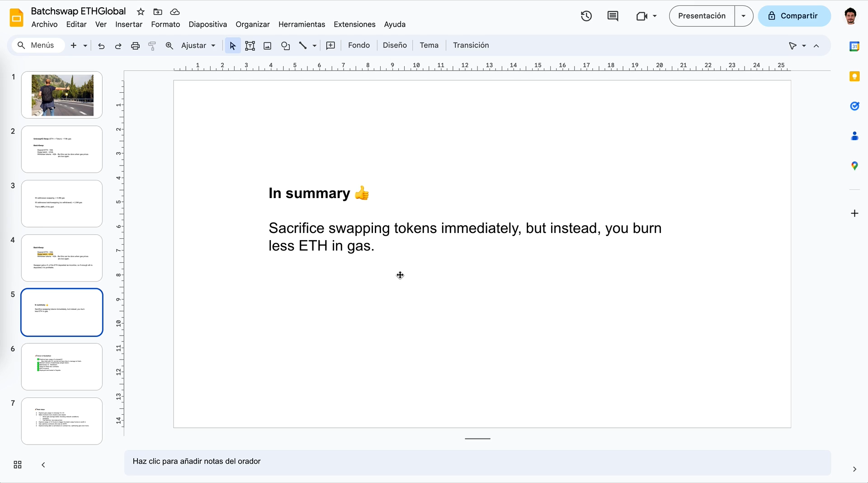
Task: Select the text box tool
Action: tap(250, 46)
